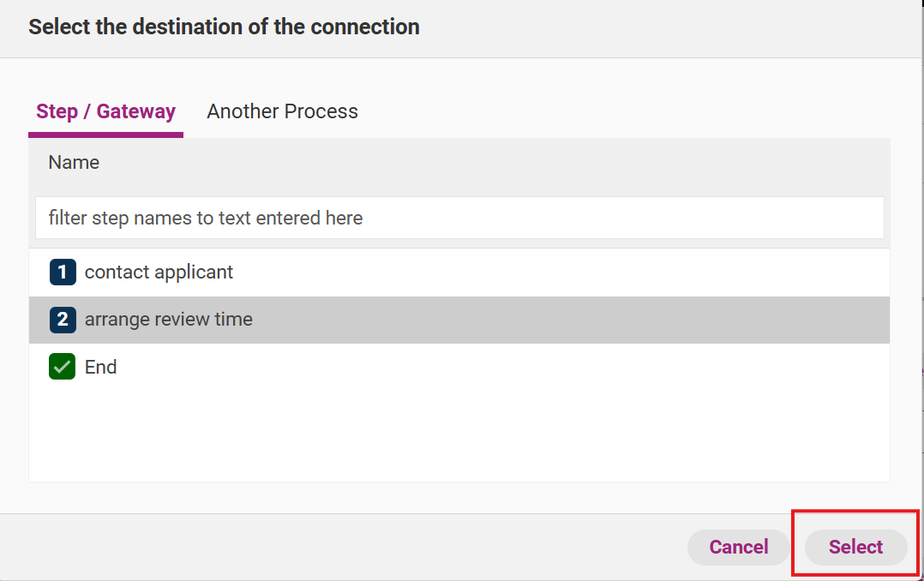Confirm destination with the Select button
Screen dimensions: 924x581
(x=855, y=547)
